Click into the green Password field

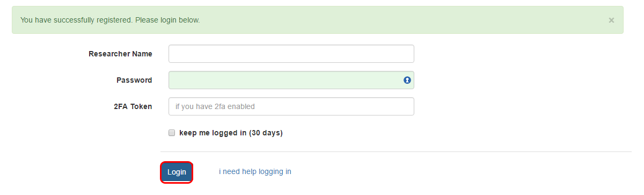pyautogui.click(x=291, y=80)
